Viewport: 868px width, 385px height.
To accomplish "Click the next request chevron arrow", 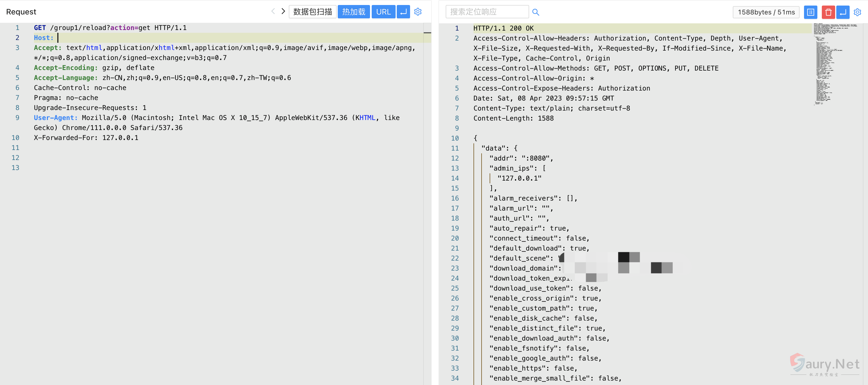I will [x=283, y=11].
